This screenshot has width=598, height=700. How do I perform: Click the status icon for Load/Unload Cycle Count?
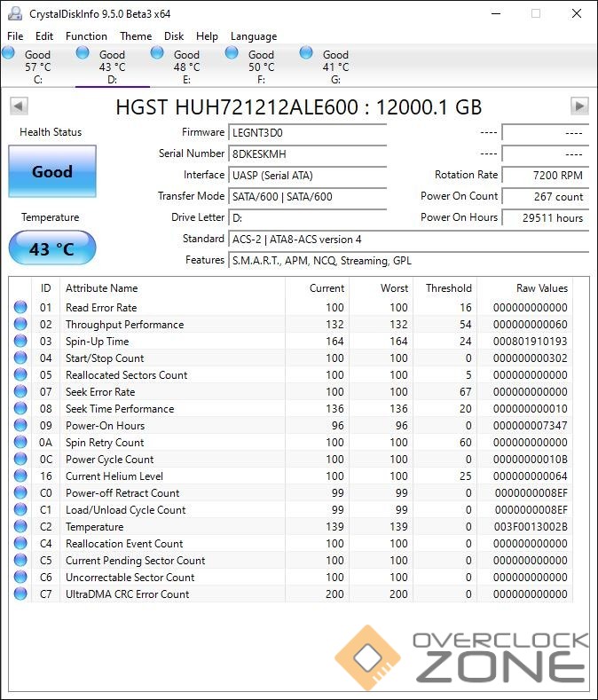pyautogui.click(x=20, y=509)
